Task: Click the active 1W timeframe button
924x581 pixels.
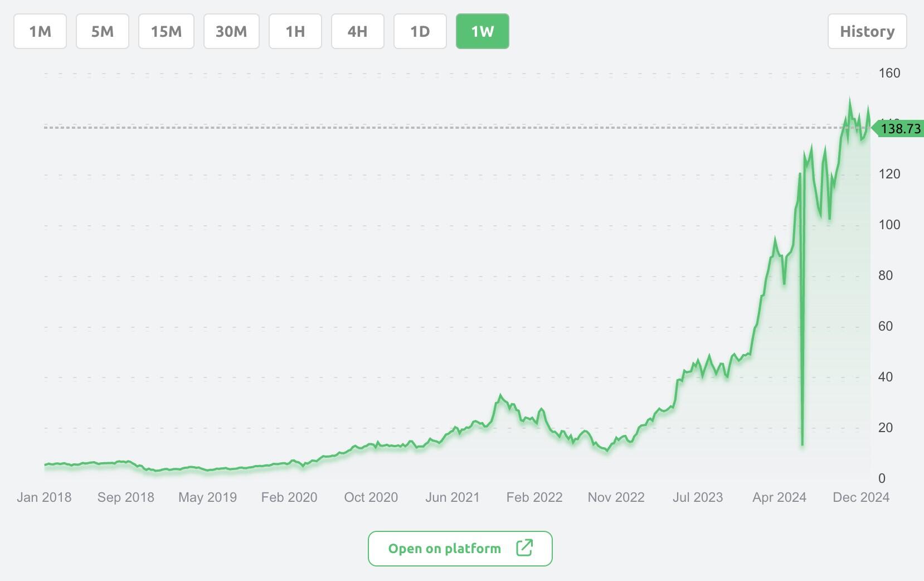Action: tap(483, 31)
